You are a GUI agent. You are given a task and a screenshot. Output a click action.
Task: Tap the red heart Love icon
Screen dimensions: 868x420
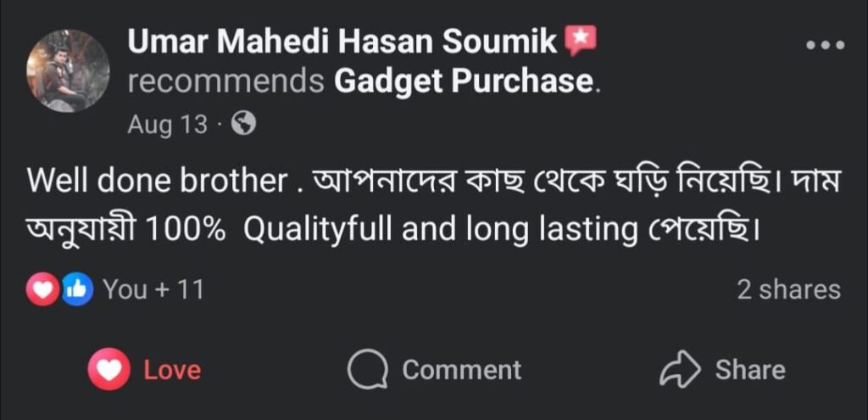[109, 370]
